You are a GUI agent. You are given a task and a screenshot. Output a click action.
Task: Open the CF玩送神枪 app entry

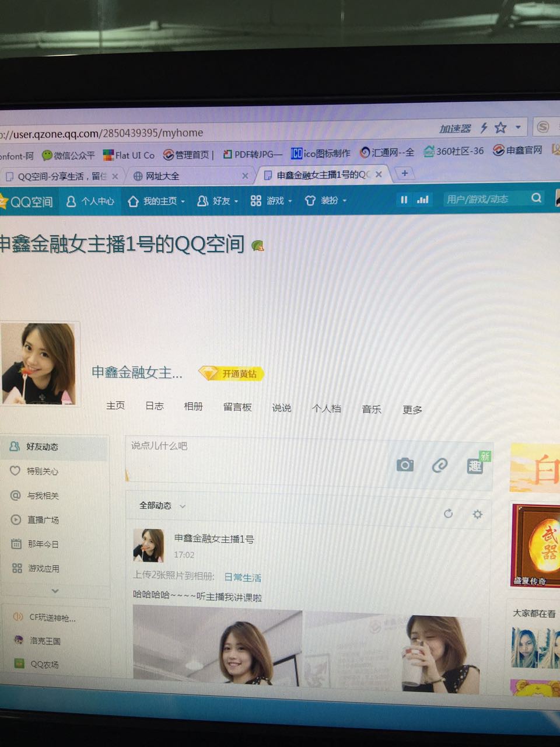(x=44, y=617)
